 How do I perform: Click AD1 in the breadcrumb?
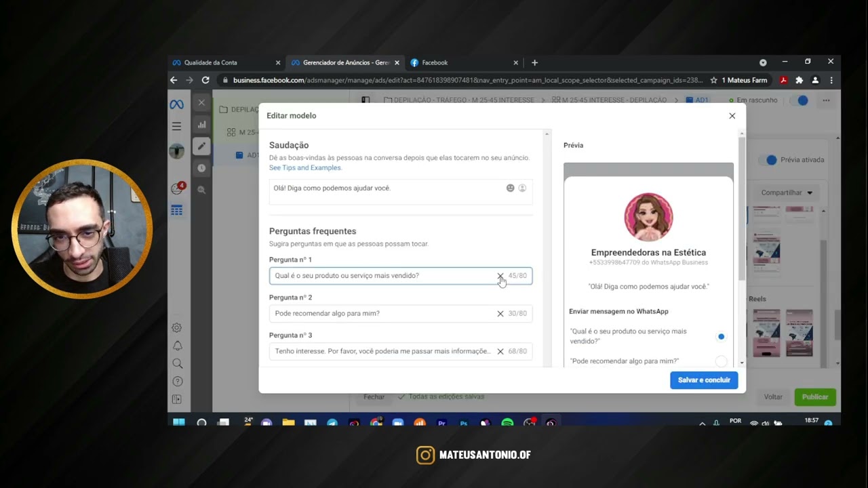pos(697,100)
